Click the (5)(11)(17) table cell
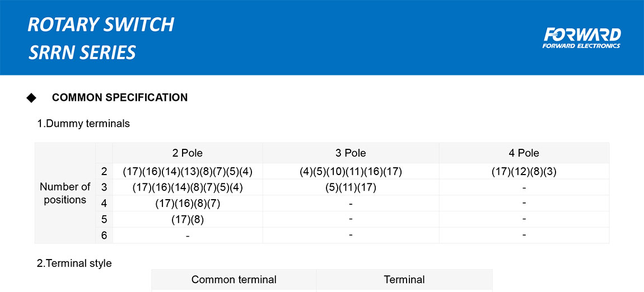The width and height of the screenshot is (644, 292). (351, 187)
